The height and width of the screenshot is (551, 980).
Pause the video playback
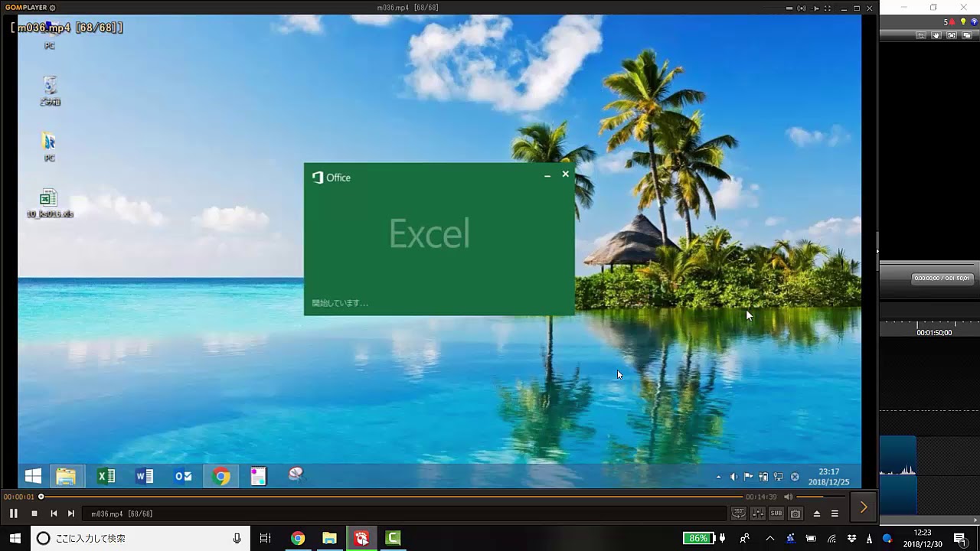(x=13, y=514)
